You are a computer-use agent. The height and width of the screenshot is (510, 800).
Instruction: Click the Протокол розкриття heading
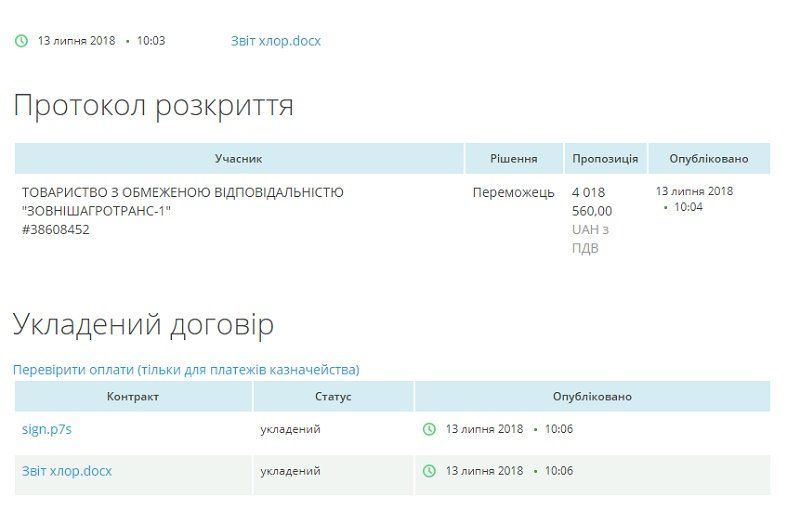click(153, 105)
